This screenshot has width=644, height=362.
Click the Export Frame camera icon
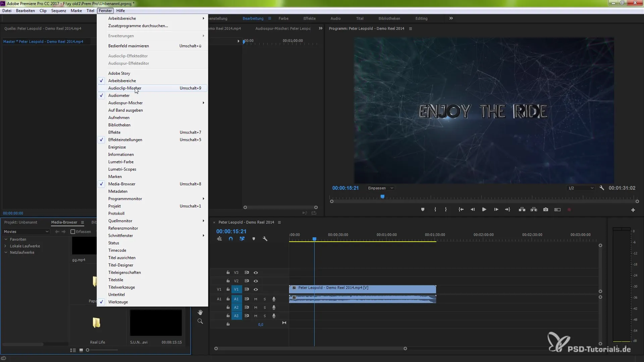(546, 209)
